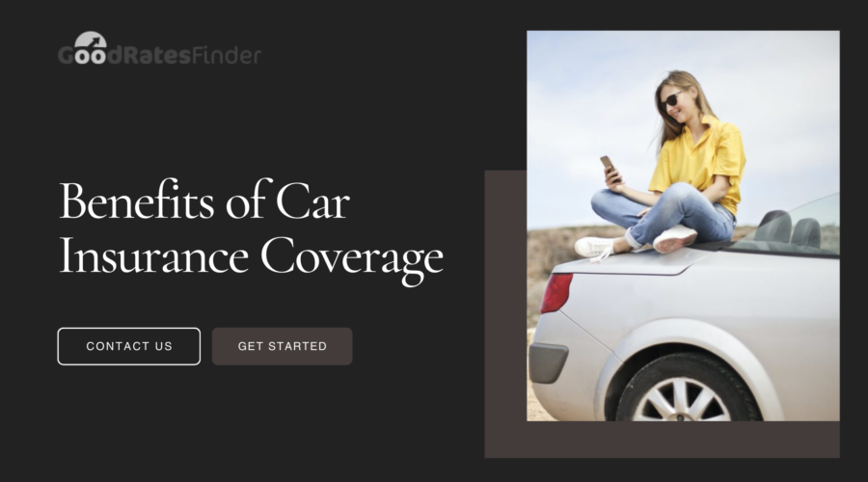
Task: Click the gauge arrow icon in logo
Action: tap(91, 40)
